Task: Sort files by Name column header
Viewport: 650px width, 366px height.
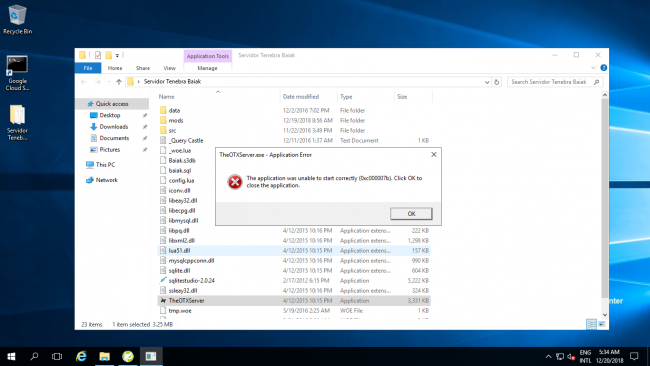Action: tap(166, 97)
